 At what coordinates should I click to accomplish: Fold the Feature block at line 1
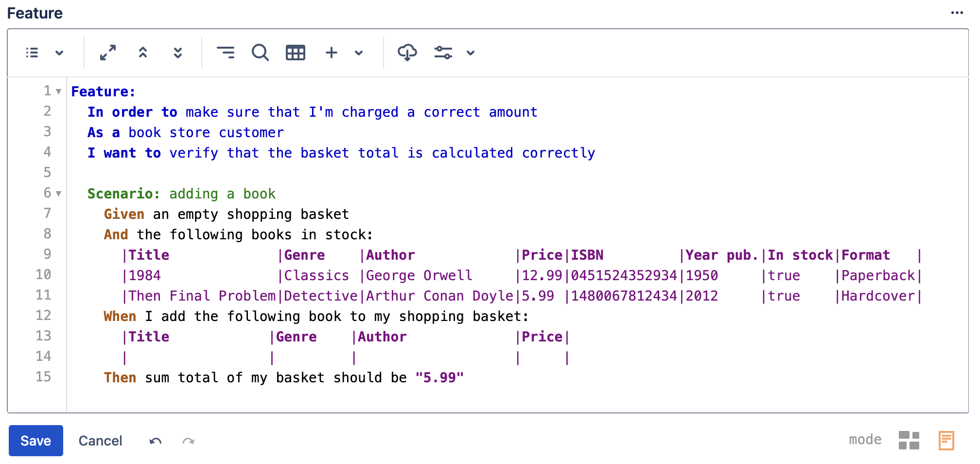point(58,91)
